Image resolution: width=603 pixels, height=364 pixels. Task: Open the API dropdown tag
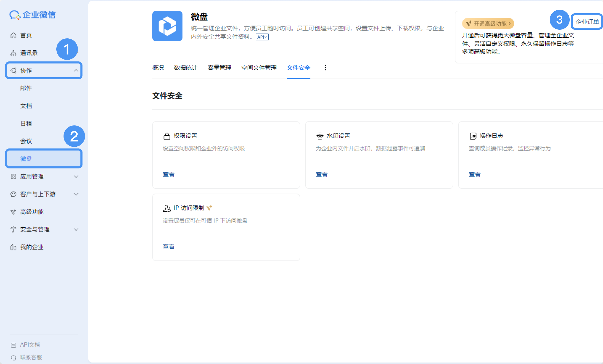[262, 37]
